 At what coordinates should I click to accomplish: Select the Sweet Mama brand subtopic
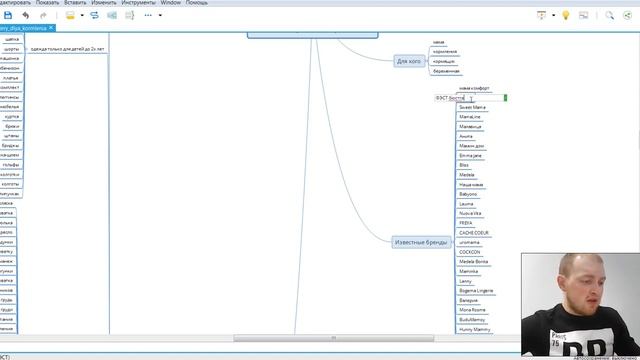click(x=472, y=107)
